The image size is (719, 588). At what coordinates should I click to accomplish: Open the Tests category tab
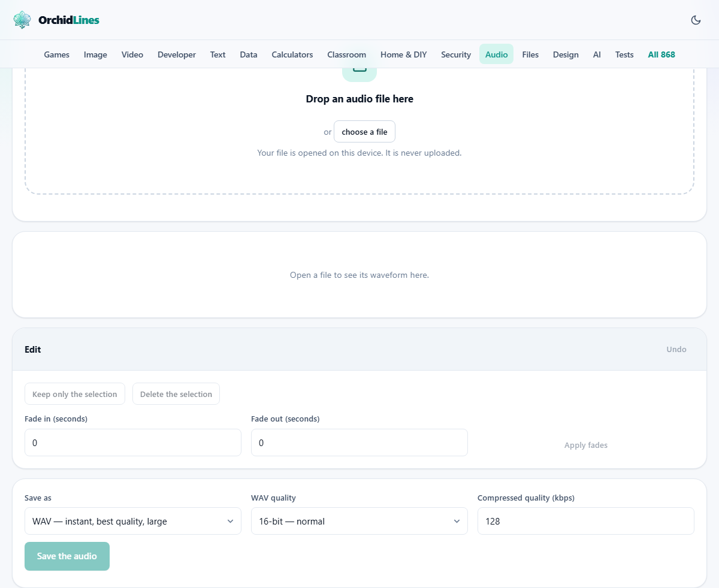coord(624,54)
